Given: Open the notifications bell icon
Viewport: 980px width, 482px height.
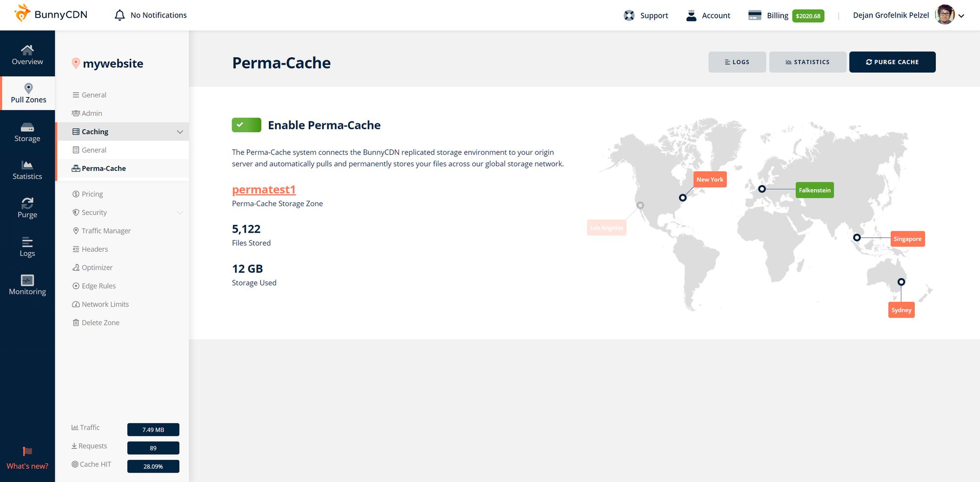Looking at the screenshot, I should (x=120, y=15).
